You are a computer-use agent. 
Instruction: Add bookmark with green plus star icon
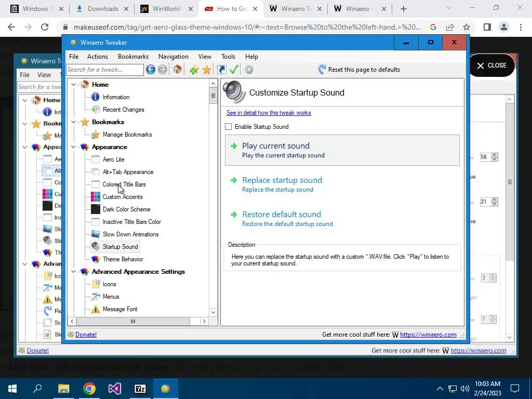click(194, 70)
